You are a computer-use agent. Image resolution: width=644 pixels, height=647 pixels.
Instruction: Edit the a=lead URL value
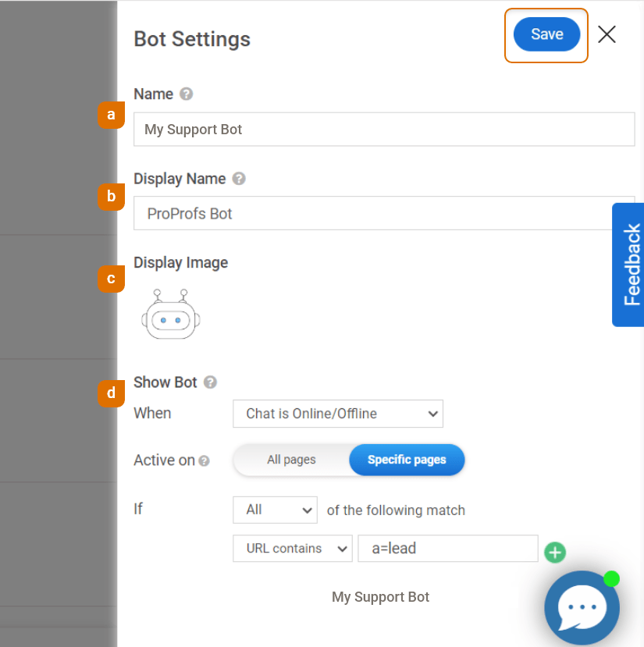tap(447, 548)
